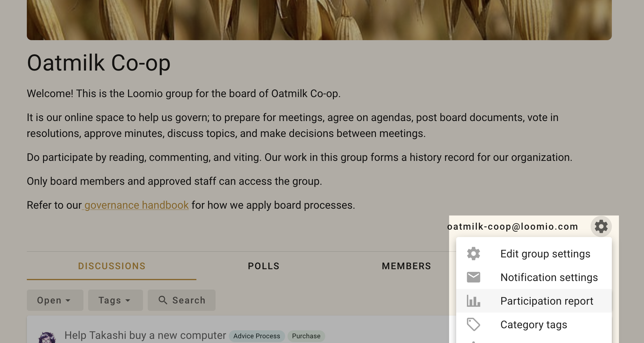Image resolution: width=644 pixels, height=343 pixels.
Task: Open Help Takashi buy a new computer thread
Action: point(145,335)
